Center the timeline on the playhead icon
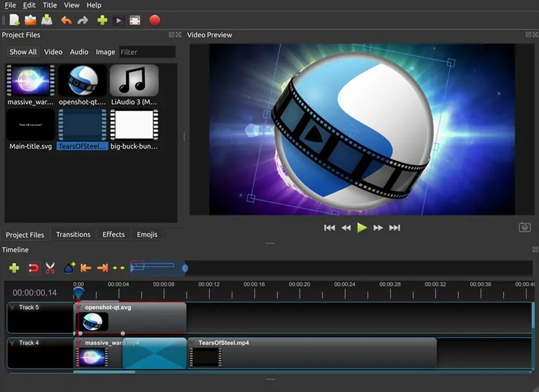 [x=118, y=268]
